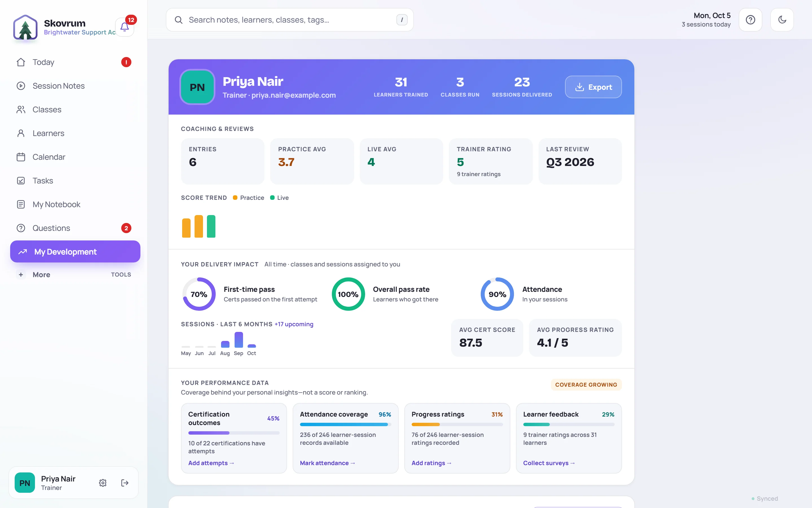Screen dimensions: 812x508
Task: Click the "3 sessions today" text
Action: (706, 25)
